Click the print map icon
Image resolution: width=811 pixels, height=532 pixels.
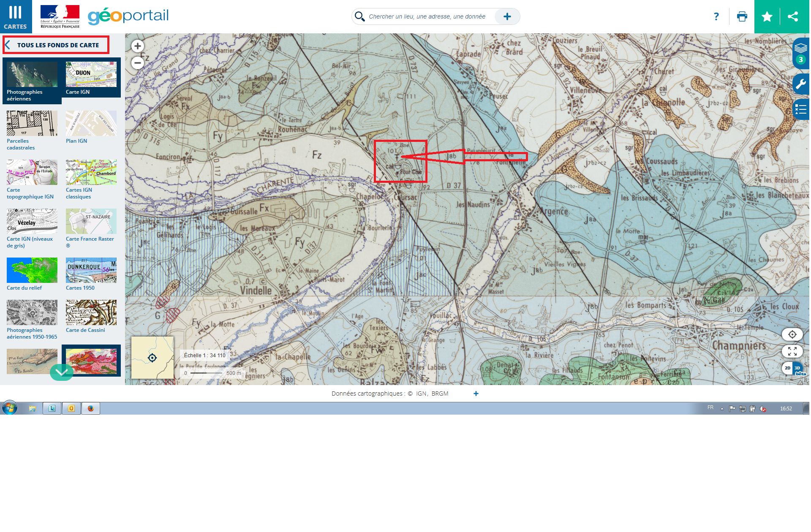coord(742,16)
